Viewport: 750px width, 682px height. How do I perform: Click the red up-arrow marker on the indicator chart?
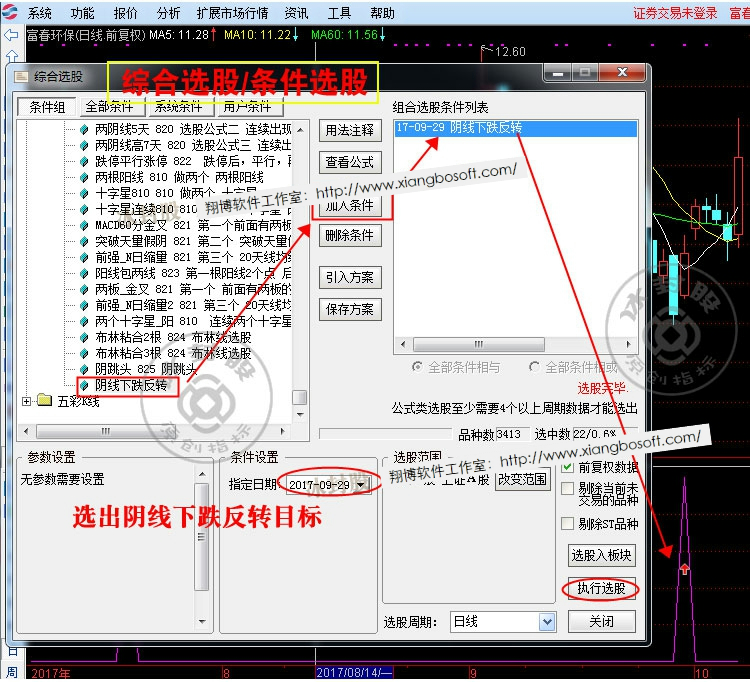coord(684,569)
